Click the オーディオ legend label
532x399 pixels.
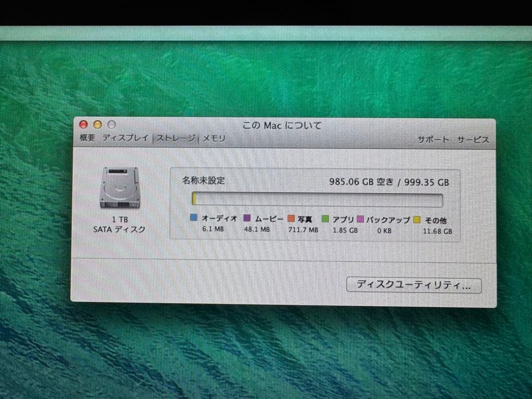pos(219,218)
